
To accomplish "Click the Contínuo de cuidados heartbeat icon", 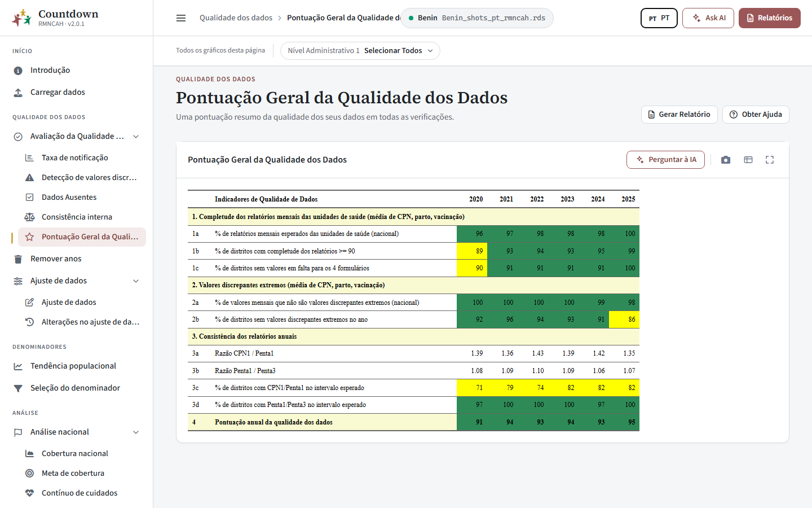I will 29,493.
